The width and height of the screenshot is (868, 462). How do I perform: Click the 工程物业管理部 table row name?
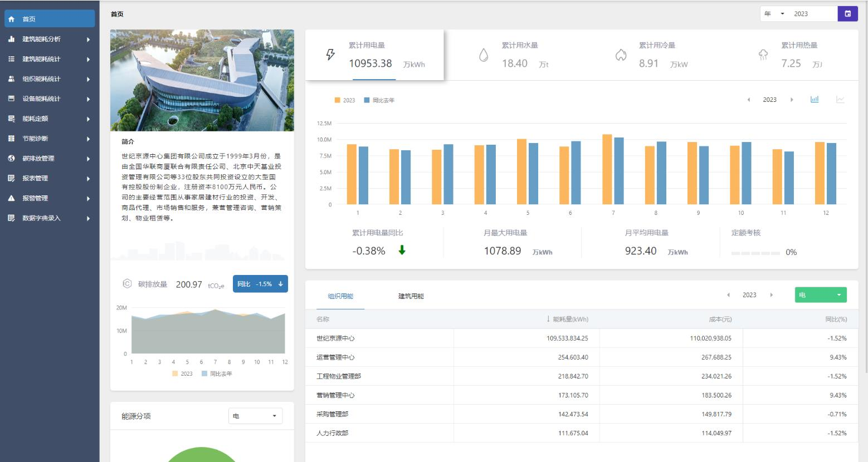click(339, 376)
